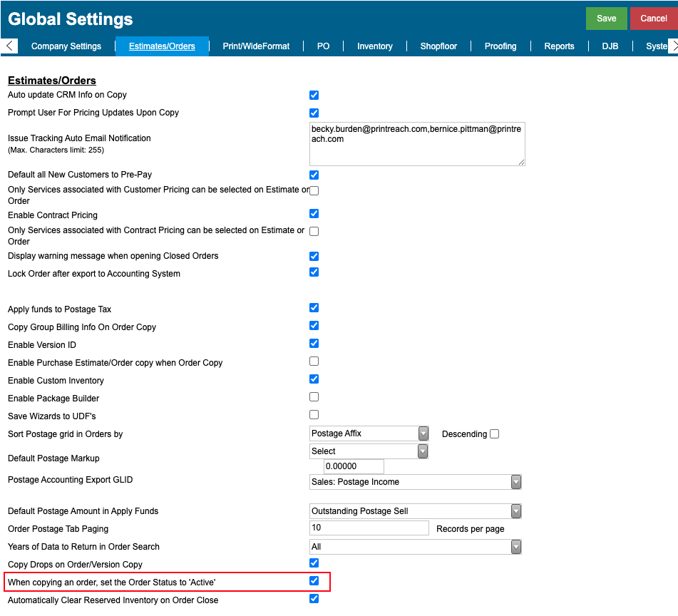678x616 pixels.
Task: Switch to the Company Settings tab
Action: click(x=66, y=46)
